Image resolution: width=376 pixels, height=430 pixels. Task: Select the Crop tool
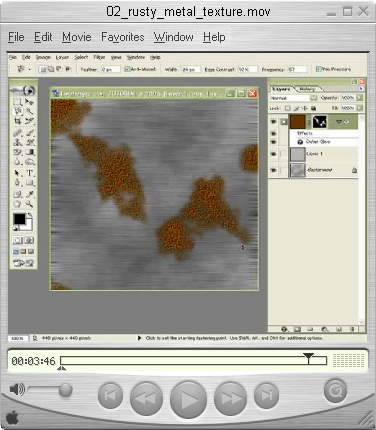click(x=17, y=121)
